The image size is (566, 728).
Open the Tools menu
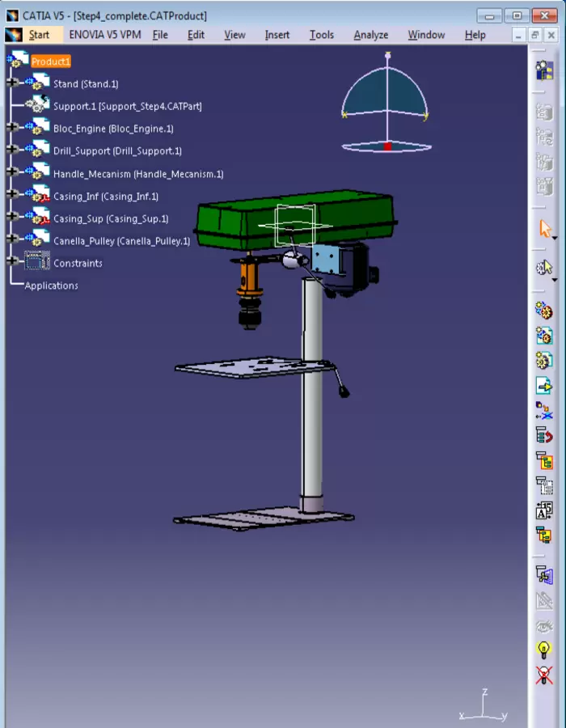322,35
